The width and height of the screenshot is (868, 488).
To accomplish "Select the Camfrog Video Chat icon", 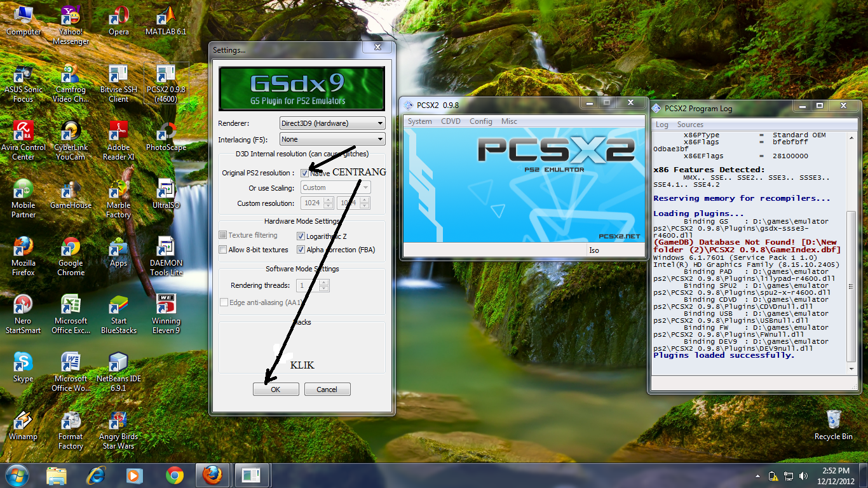I will 71,83.
